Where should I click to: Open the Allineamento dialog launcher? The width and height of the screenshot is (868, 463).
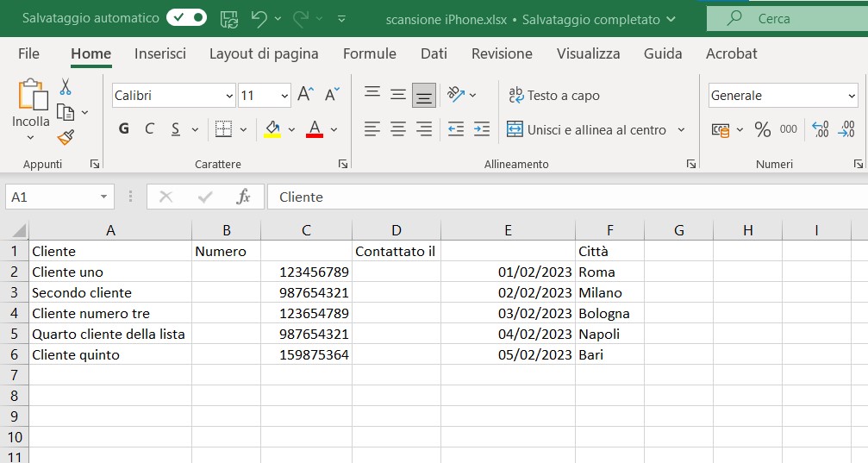[690, 164]
